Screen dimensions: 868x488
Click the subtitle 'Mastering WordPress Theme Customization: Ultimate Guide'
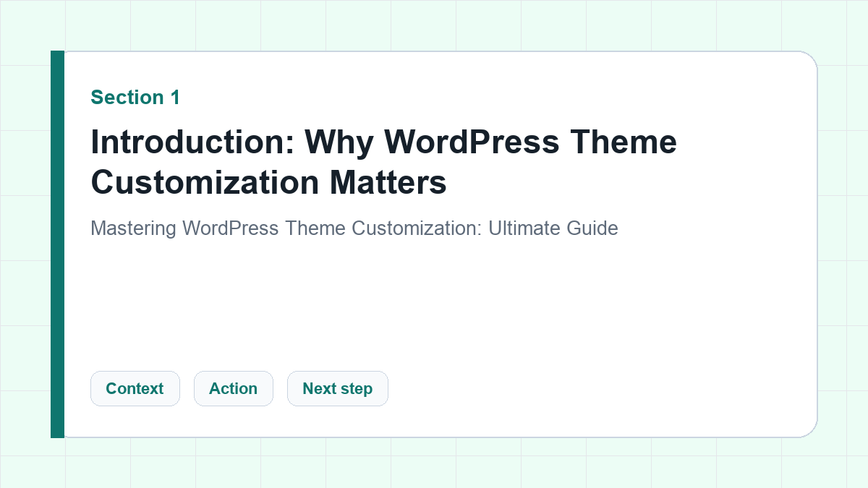[x=354, y=228]
